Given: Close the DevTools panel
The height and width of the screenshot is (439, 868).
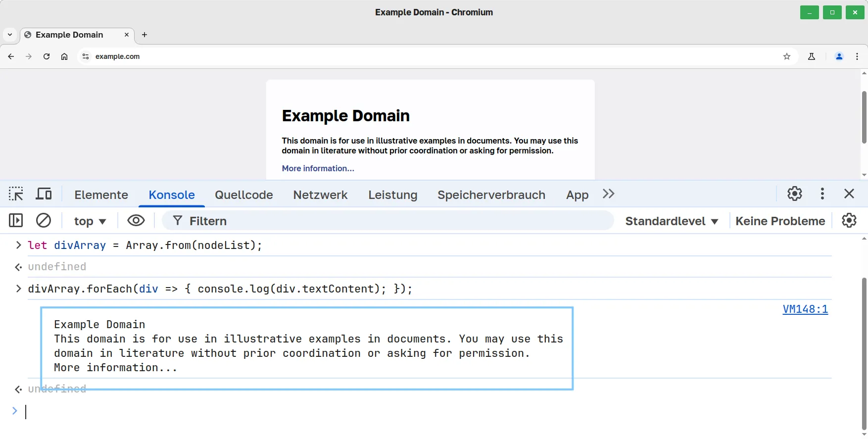Looking at the screenshot, I should click(x=849, y=194).
